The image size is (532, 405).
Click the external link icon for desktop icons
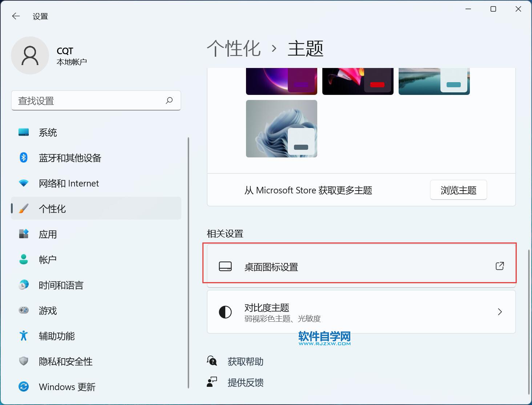(500, 266)
